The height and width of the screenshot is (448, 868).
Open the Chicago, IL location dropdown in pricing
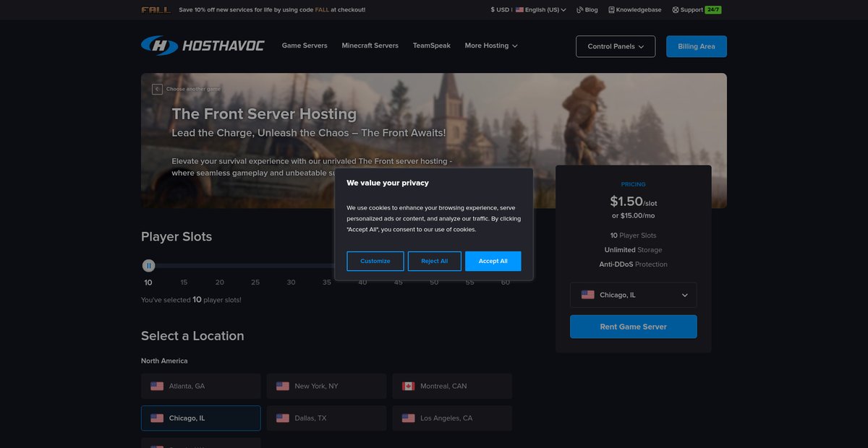pyautogui.click(x=634, y=295)
